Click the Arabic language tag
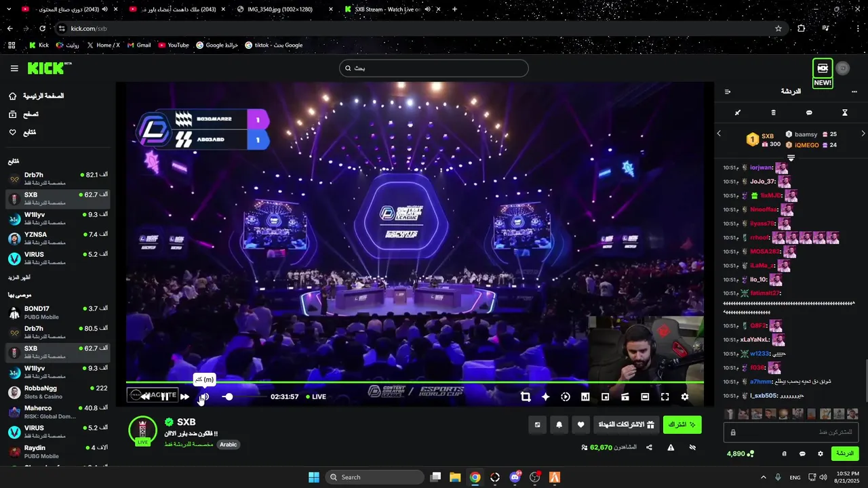This screenshot has height=488, width=868. tap(229, 445)
